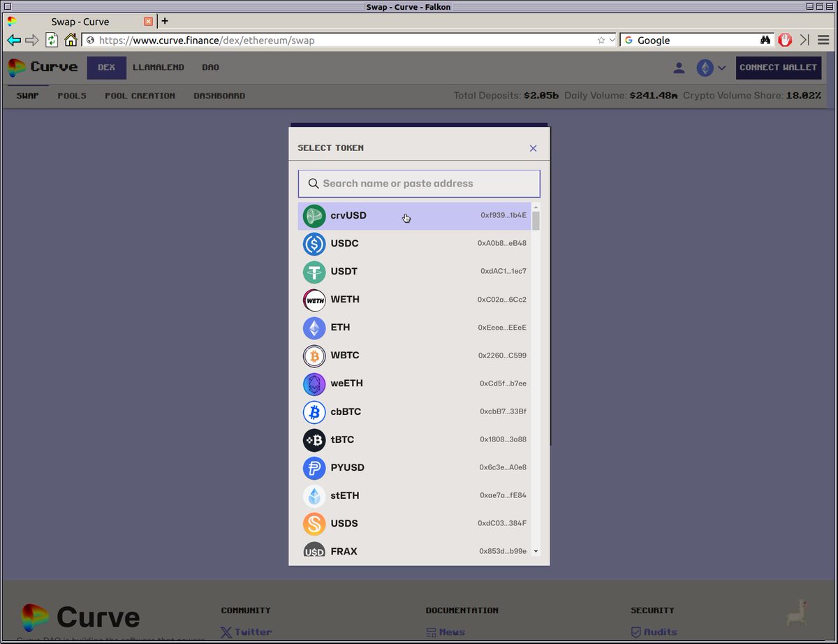Image resolution: width=838 pixels, height=644 pixels.
Task: Click the Twitter icon in the footer
Action: click(x=225, y=631)
